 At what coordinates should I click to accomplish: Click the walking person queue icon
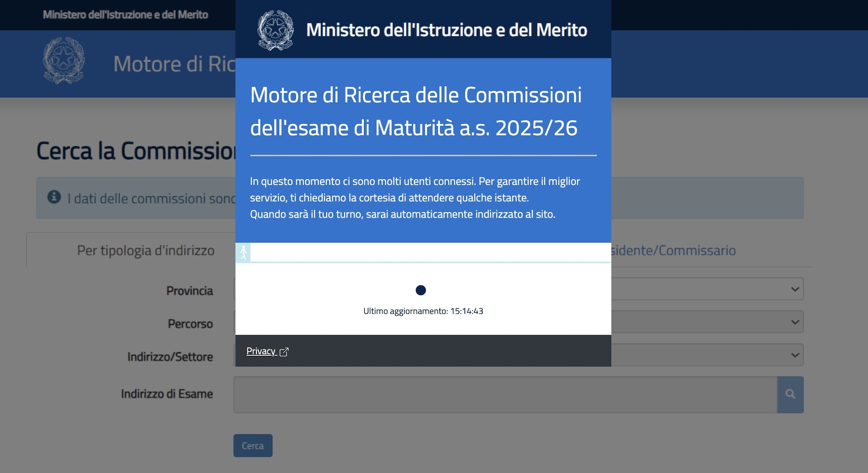click(x=243, y=252)
